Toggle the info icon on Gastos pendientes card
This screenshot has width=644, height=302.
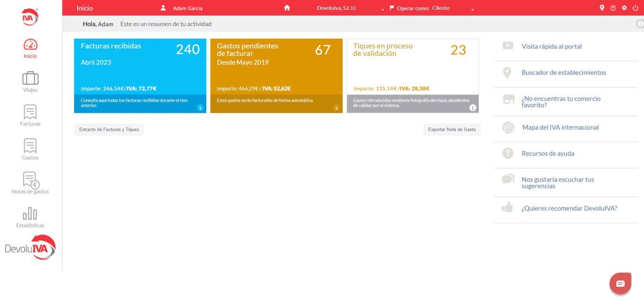336,108
